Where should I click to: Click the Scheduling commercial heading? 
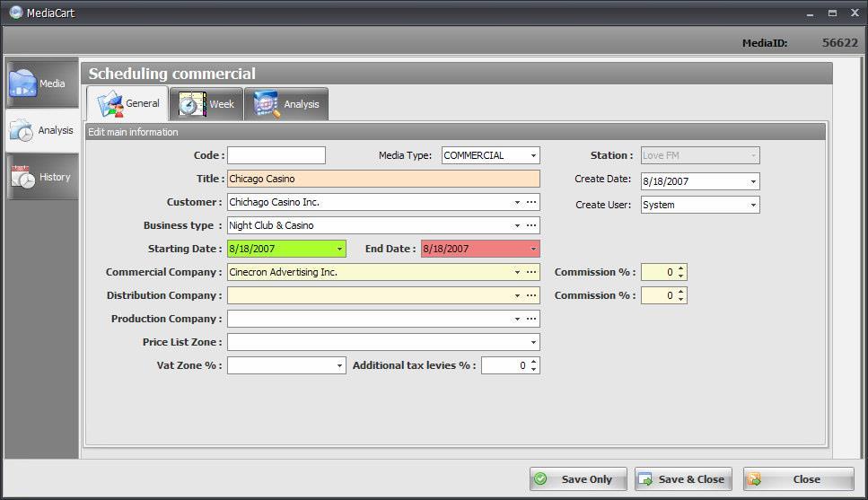pyautogui.click(x=172, y=74)
